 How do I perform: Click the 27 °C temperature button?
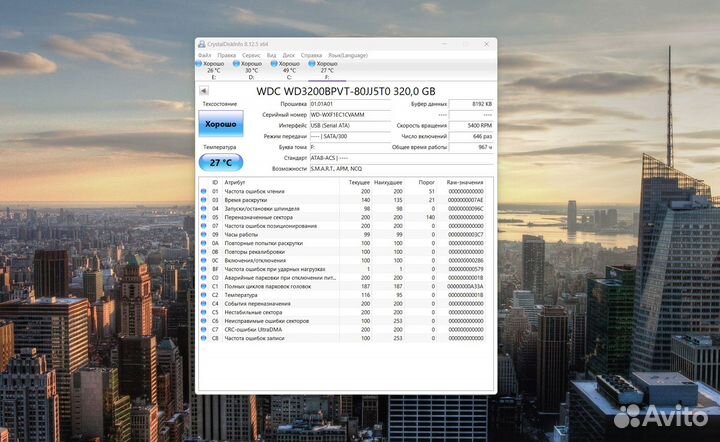221,162
